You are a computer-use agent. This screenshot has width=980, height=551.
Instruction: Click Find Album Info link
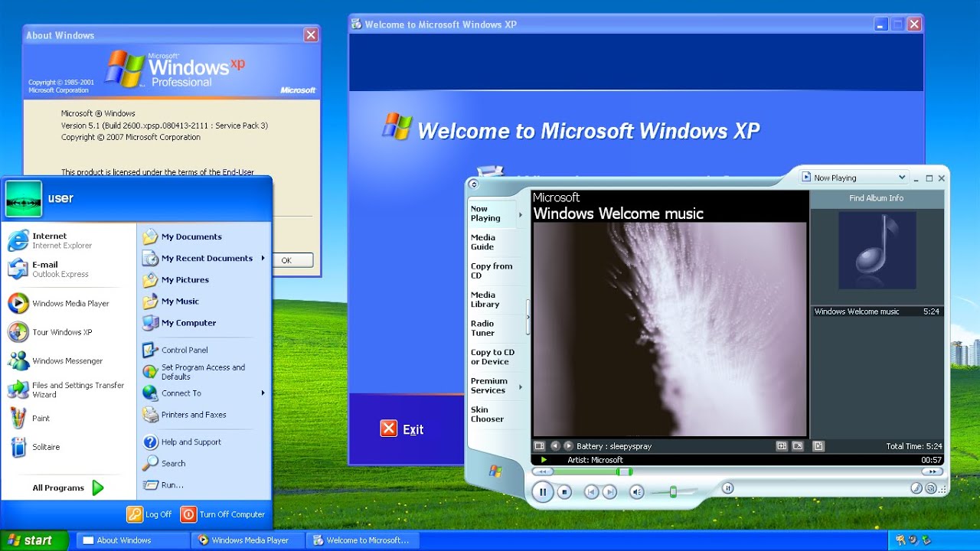(877, 198)
